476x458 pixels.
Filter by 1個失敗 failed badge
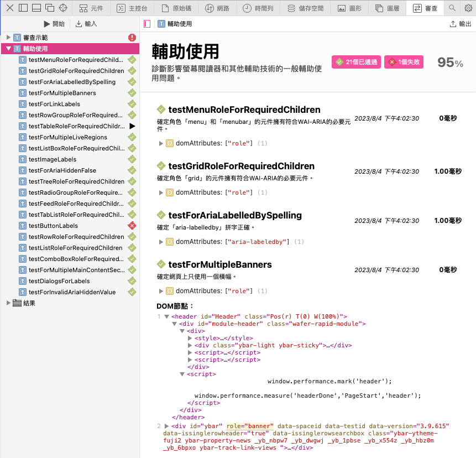coord(404,62)
